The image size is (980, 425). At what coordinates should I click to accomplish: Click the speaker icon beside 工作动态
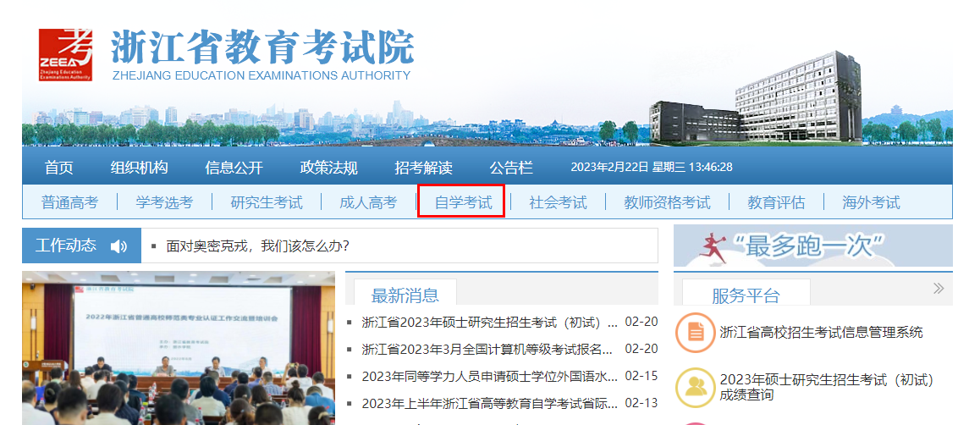118,246
